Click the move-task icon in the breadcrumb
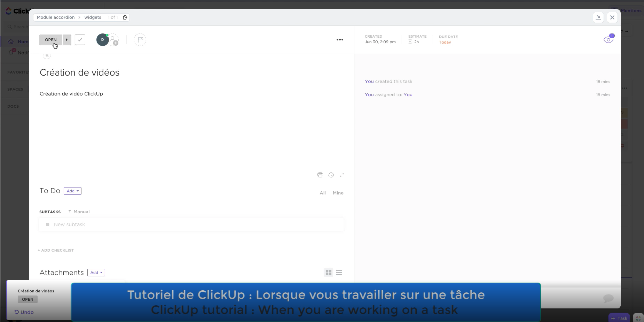Screen dimensions: 644x322 [x=125, y=17]
